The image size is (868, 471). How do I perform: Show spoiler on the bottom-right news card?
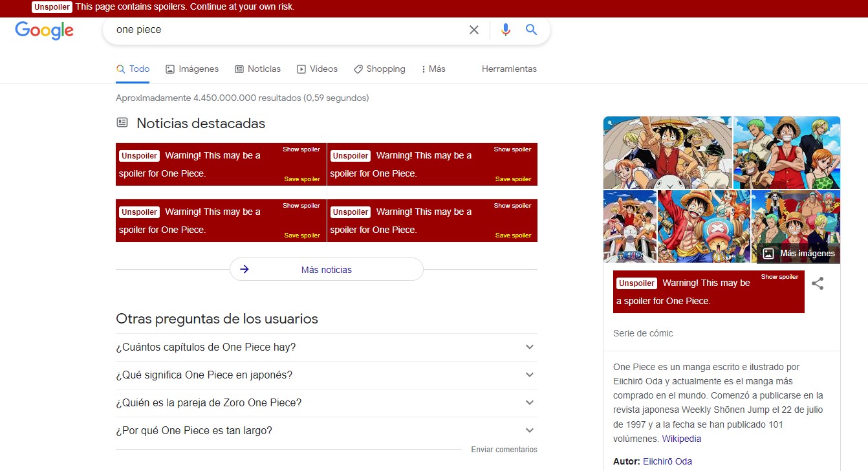pos(512,206)
